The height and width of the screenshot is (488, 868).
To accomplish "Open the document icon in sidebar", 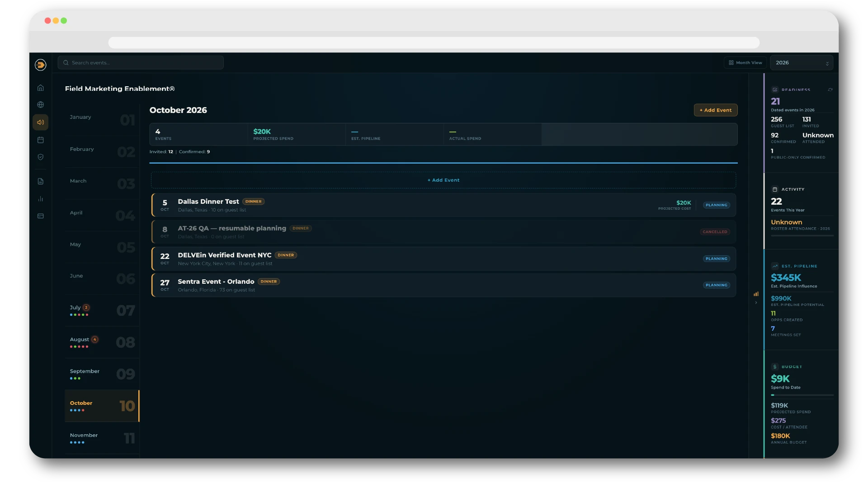I will 41,181.
